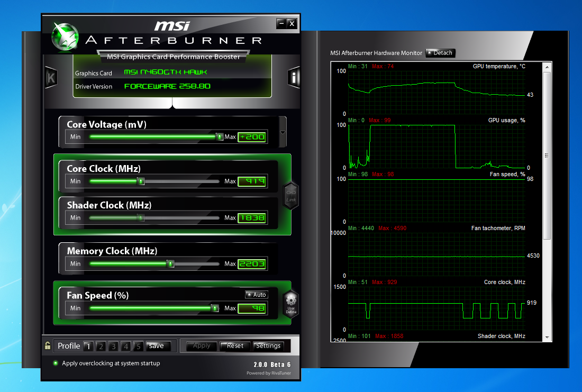The image size is (582, 392).
Task: Click the Core Clock slider handle
Action: coord(141,181)
